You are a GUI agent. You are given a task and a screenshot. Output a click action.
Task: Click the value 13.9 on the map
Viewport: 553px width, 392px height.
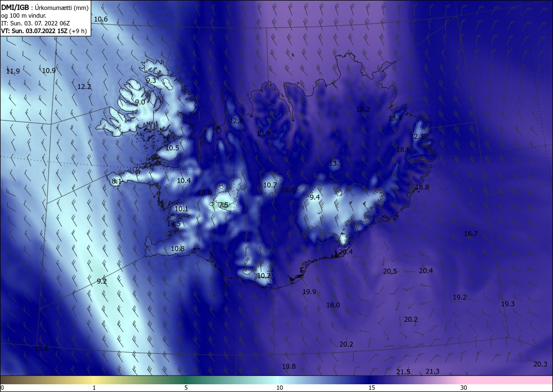pyautogui.click(x=263, y=134)
